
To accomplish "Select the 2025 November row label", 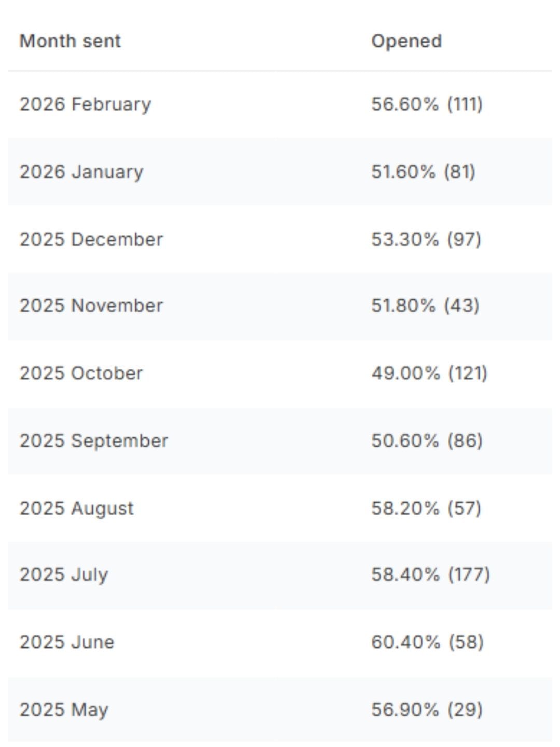I will pyautogui.click(x=91, y=306).
